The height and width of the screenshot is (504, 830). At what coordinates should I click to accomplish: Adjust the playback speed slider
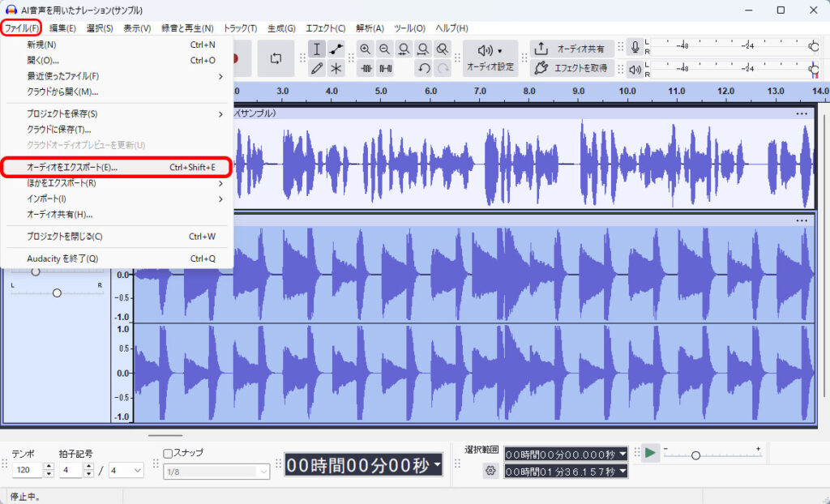tap(695, 455)
